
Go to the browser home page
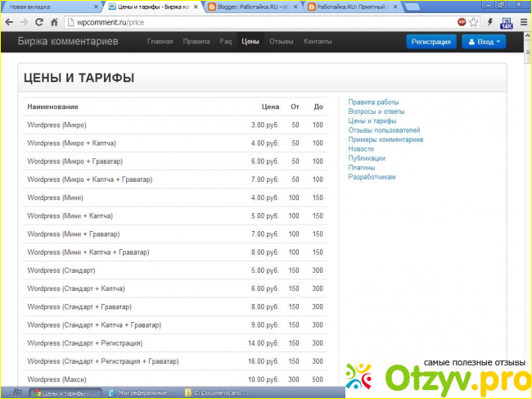(x=54, y=21)
